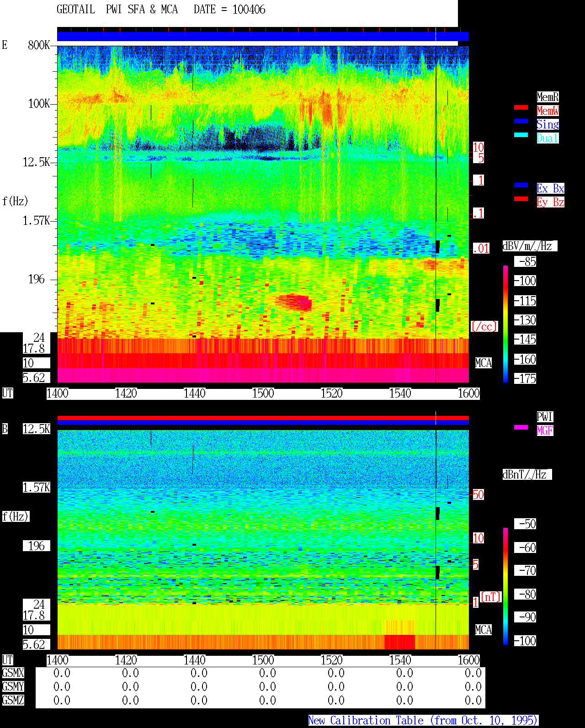The width and height of the screenshot is (585, 728).
Task: Select the DATE = 100406 header text
Action: click(229, 10)
